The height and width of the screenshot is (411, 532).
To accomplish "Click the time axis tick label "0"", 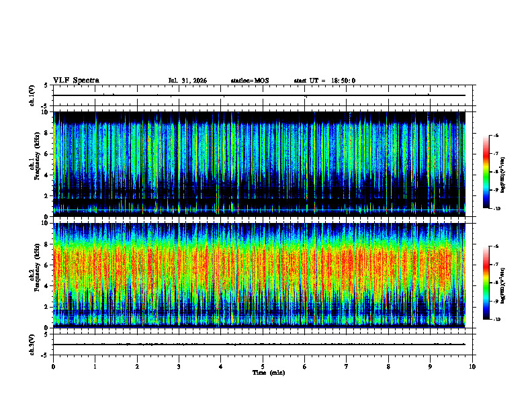I will [x=53, y=367].
